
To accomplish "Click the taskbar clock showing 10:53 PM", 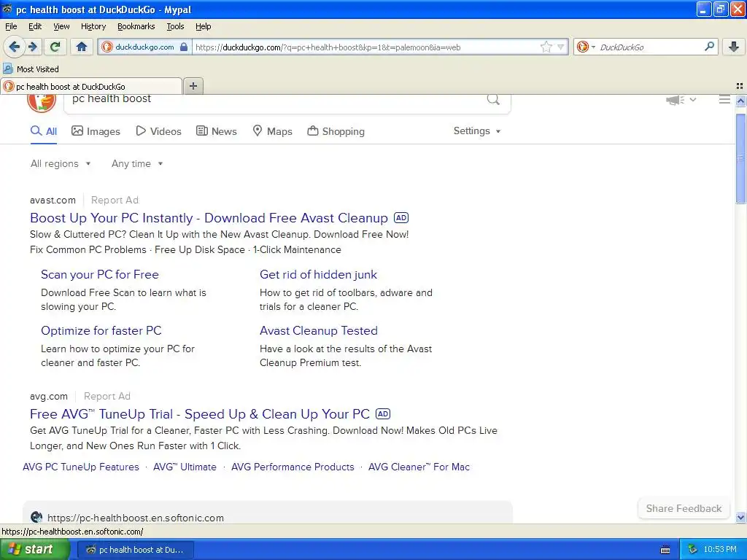I will (720, 550).
